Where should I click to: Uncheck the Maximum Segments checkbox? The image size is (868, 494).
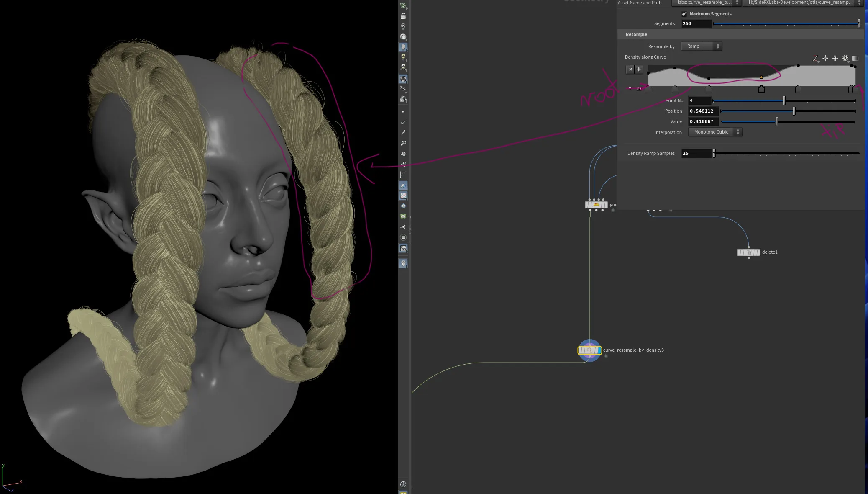684,14
